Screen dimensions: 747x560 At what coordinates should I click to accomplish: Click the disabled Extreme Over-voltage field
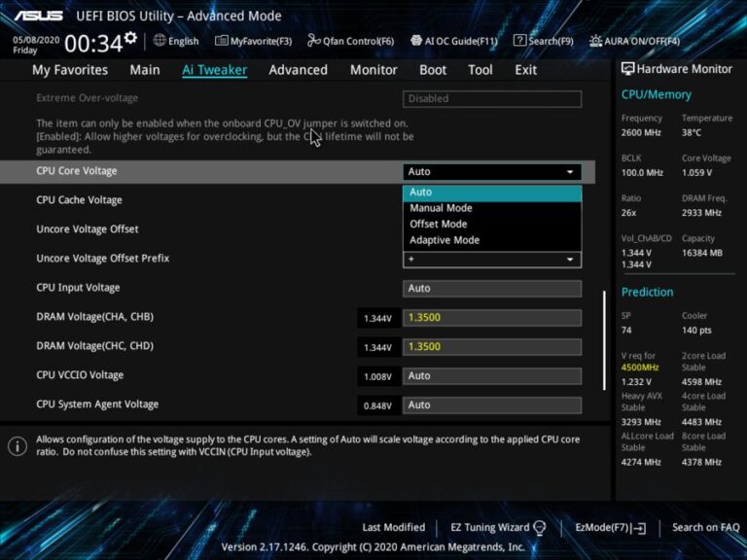[492, 98]
